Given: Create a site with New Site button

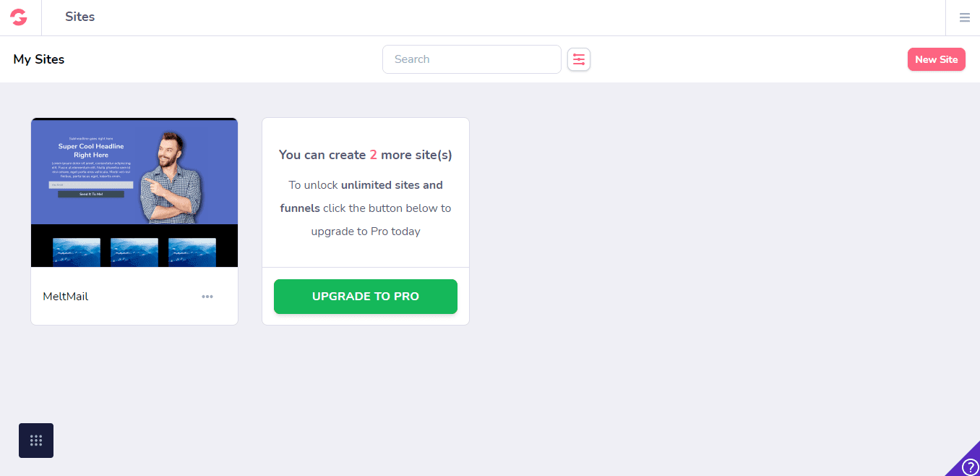Looking at the screenshot, I should tap(937, 59).
